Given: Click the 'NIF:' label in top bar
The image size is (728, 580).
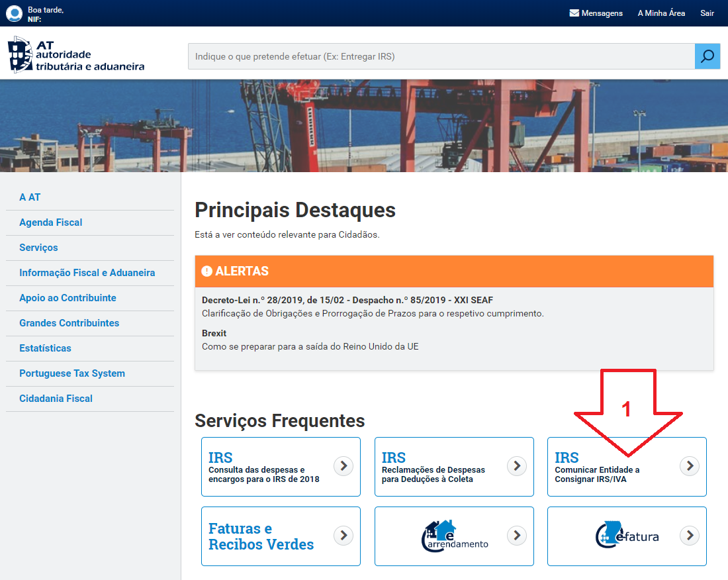Looking at the screenshot, I should (x=34, y=19).
